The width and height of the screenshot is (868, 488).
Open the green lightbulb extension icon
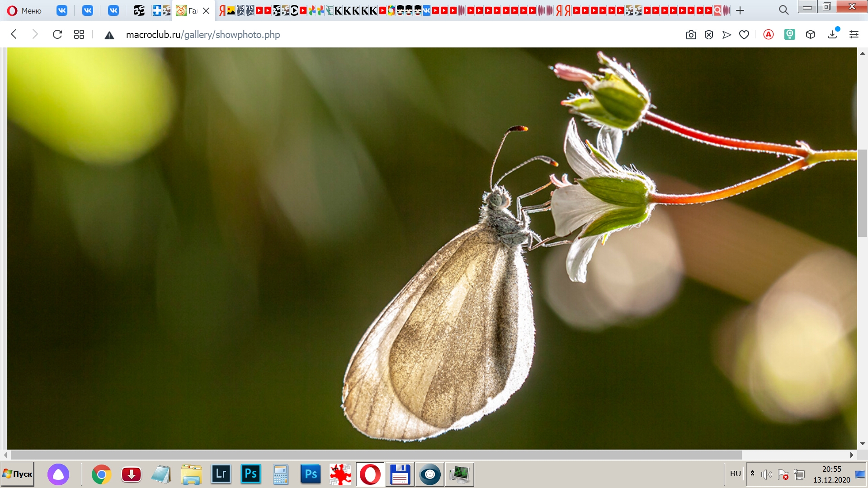pos(790,34)
